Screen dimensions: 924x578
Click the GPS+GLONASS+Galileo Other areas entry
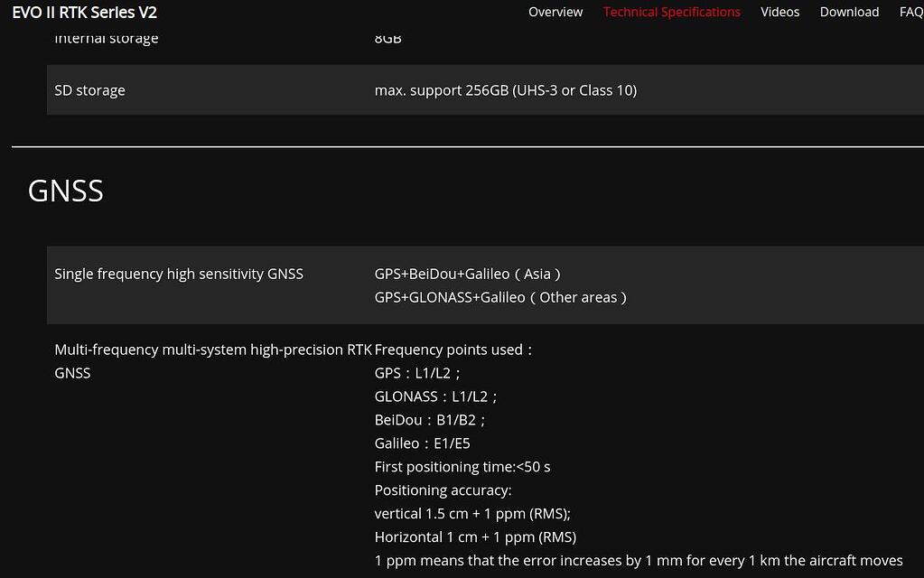point(500,297)
